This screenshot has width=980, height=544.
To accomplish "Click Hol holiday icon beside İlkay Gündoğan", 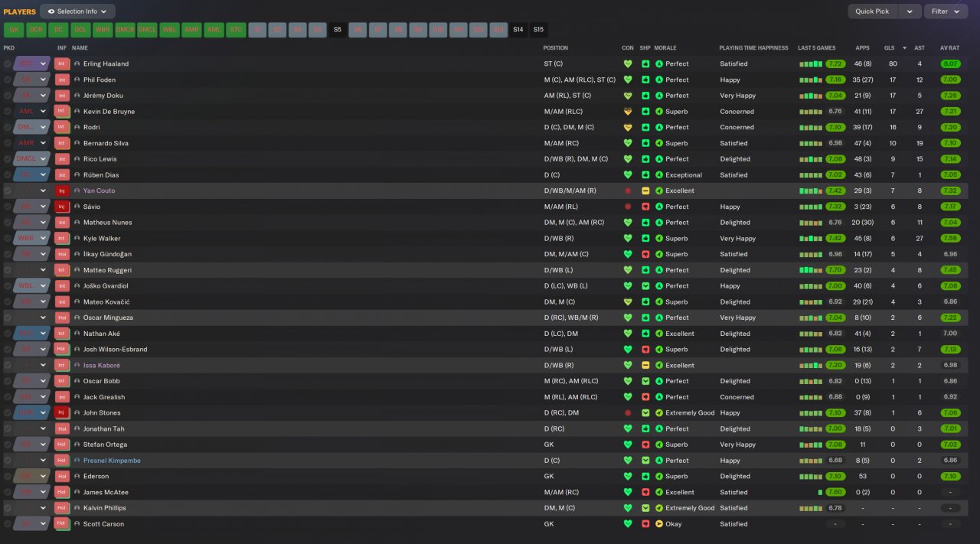I will (61, 254).
